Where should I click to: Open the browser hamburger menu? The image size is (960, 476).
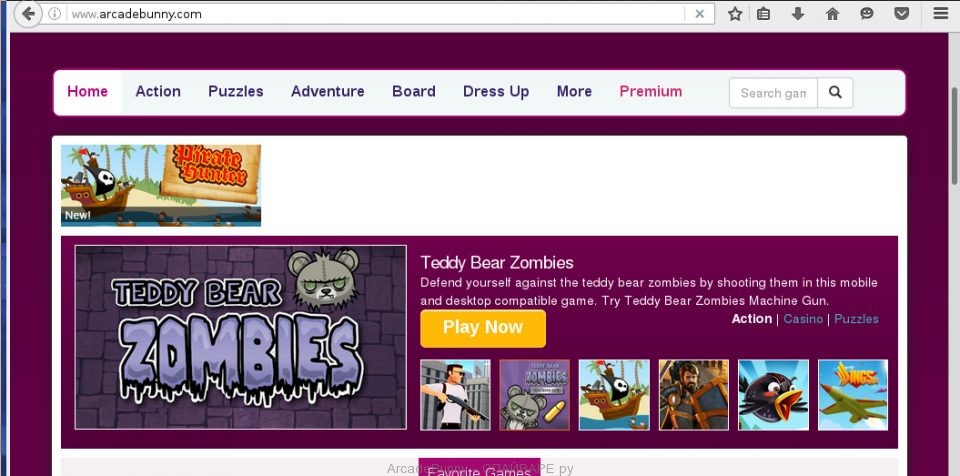pos(940,13)
